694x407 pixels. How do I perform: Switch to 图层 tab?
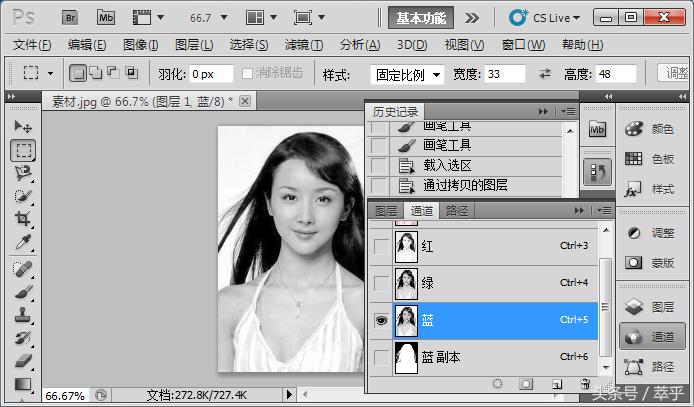click(x=386, y=211)
